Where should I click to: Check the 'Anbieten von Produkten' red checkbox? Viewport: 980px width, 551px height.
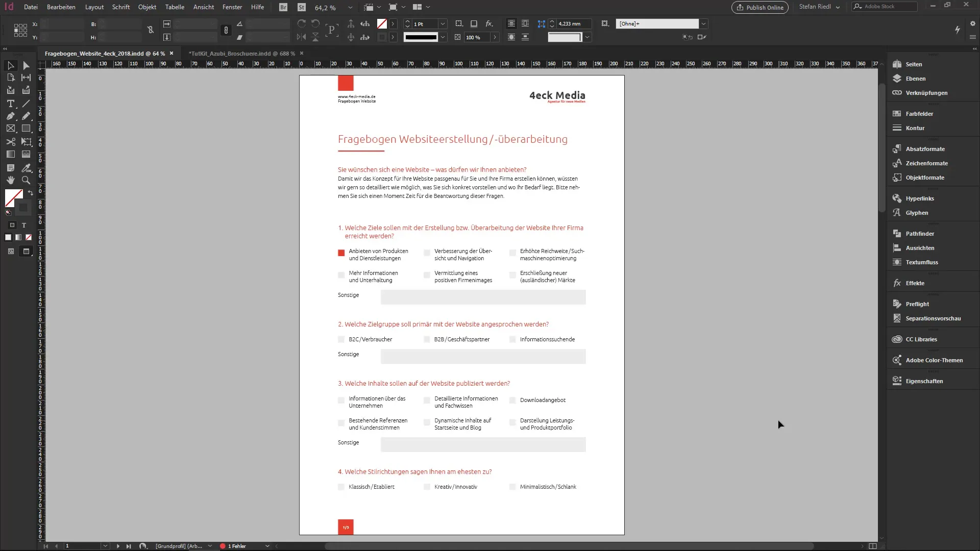click(x=341, y=253)
